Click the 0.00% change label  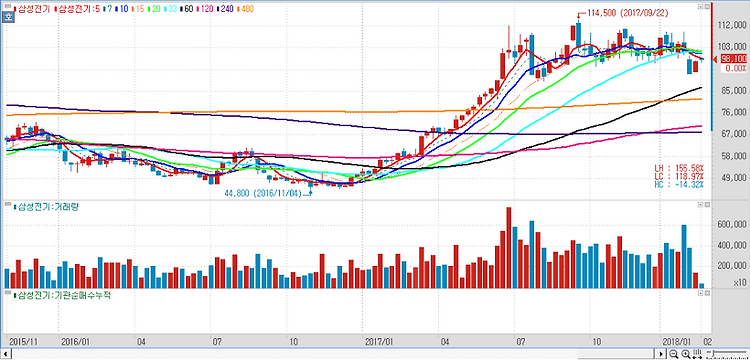(x=735, y=68)
